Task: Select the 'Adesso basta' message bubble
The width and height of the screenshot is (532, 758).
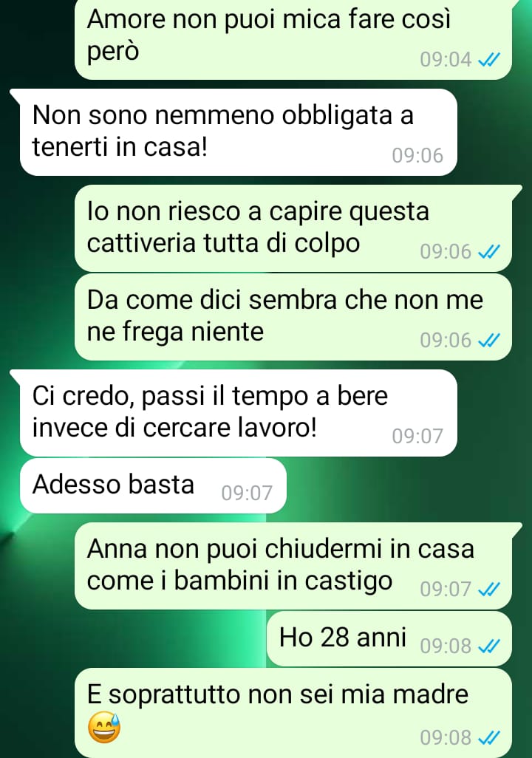Action: [153, 486]
